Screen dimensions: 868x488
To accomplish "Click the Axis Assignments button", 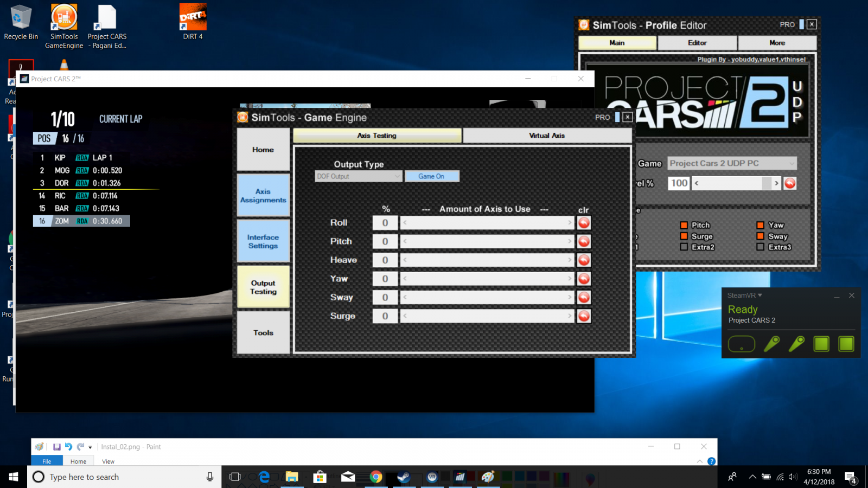I will (263, 196).
